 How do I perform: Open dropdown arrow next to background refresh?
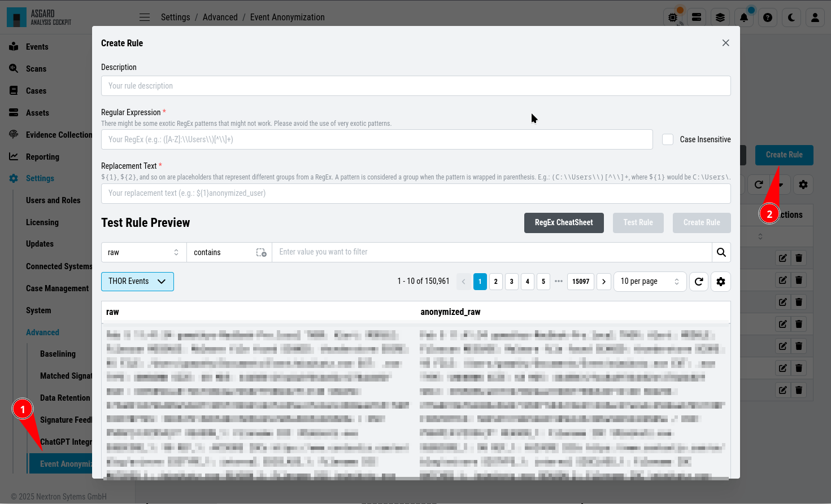tap(781, 185)
